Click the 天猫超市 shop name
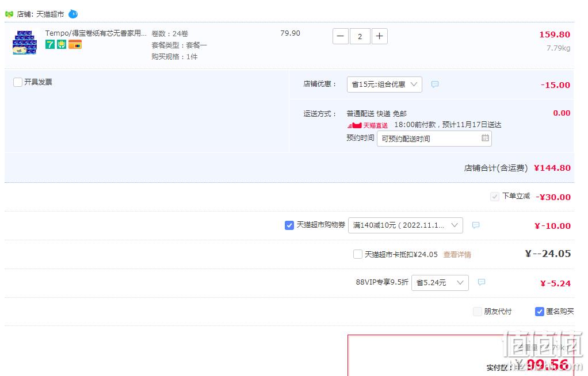This screenshot has width=588, height=376. [50, 14]
